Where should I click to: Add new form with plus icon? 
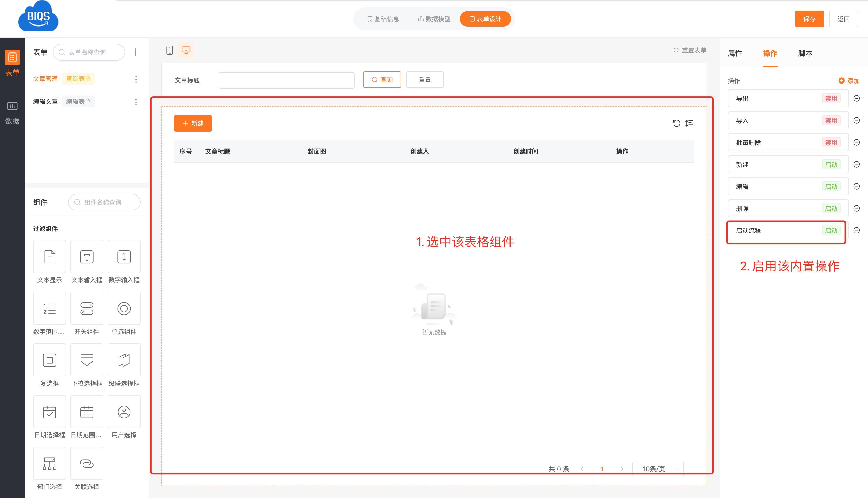135,52
